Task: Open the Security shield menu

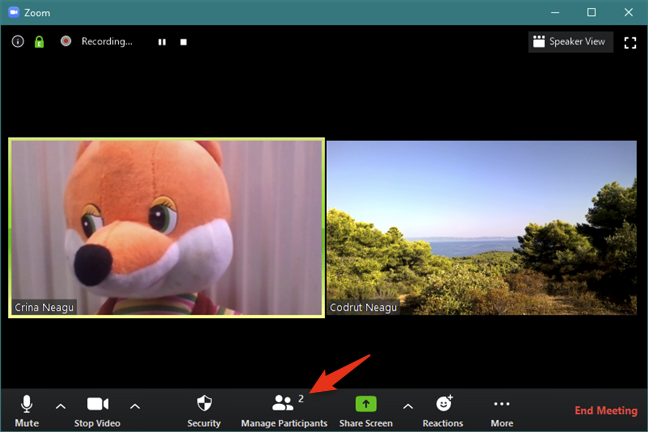Action: click(204, 411)
